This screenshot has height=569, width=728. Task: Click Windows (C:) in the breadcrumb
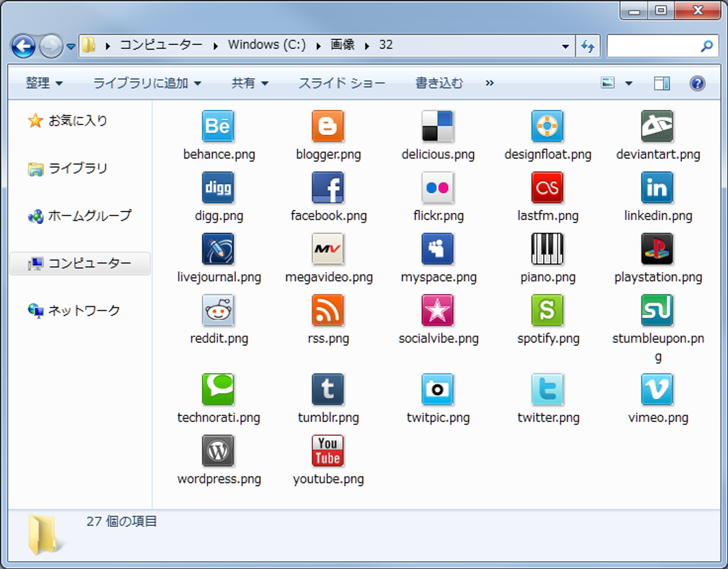click(267, 45)
